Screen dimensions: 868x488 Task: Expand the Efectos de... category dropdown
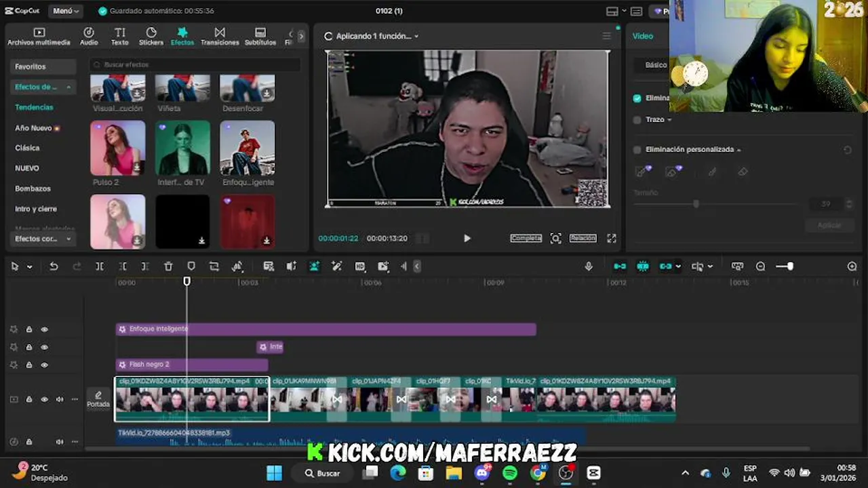(68, 87)
